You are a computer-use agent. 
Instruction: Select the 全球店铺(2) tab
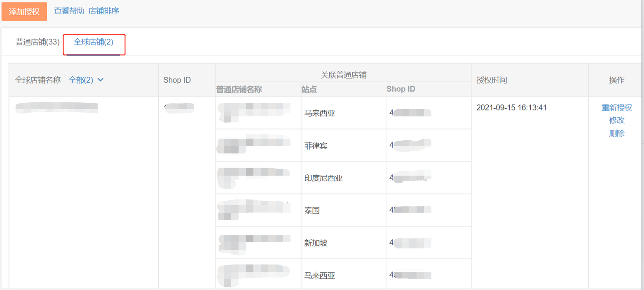94,42
